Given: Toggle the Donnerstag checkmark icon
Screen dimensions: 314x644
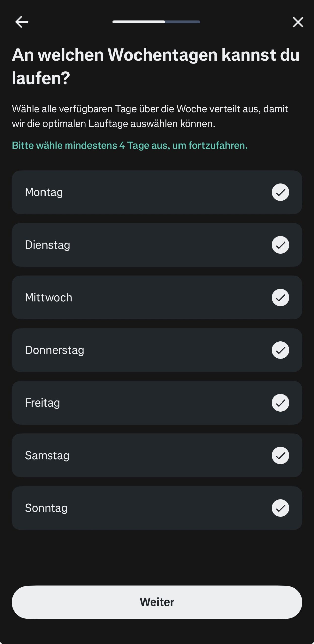Looking at the screenshot, I should pos(280,350).
